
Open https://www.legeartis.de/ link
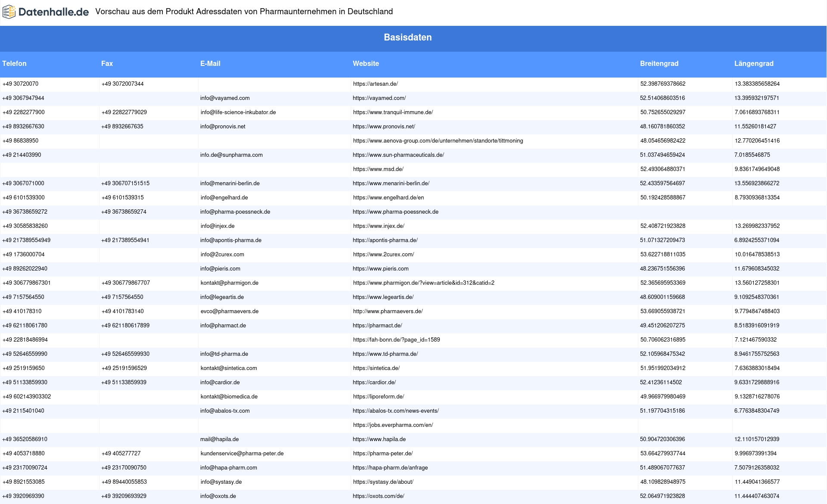click(x=383, y=297)
